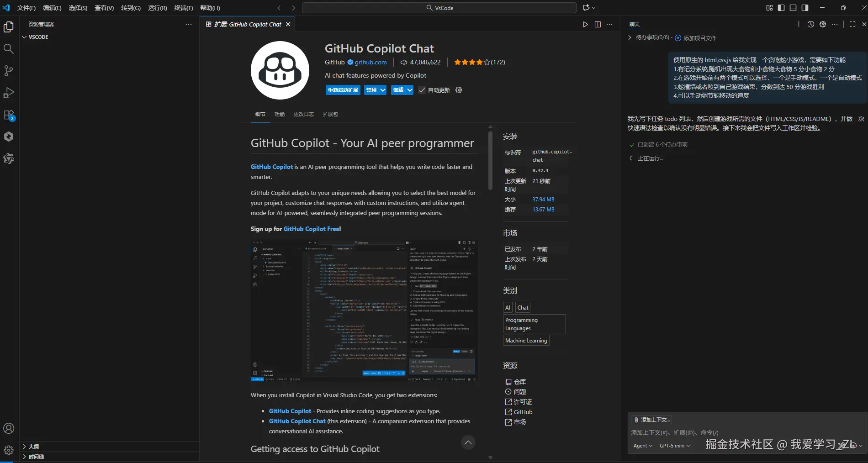Open the star rating (172) reviews
The width and height of the screenshot is (868, 463).
pos(480,62)
